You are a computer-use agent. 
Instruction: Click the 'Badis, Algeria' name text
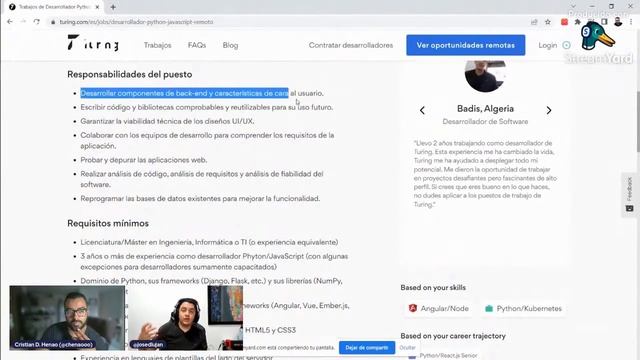coord(485,109)
